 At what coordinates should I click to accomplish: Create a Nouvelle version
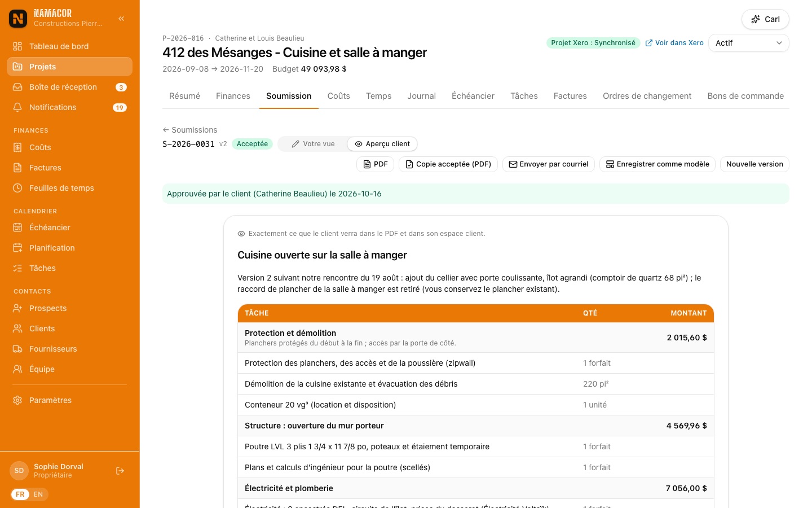click(754, 164)
